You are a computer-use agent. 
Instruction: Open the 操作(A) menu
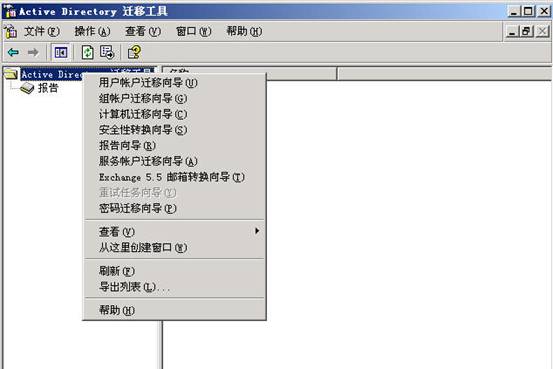point(92,32)
